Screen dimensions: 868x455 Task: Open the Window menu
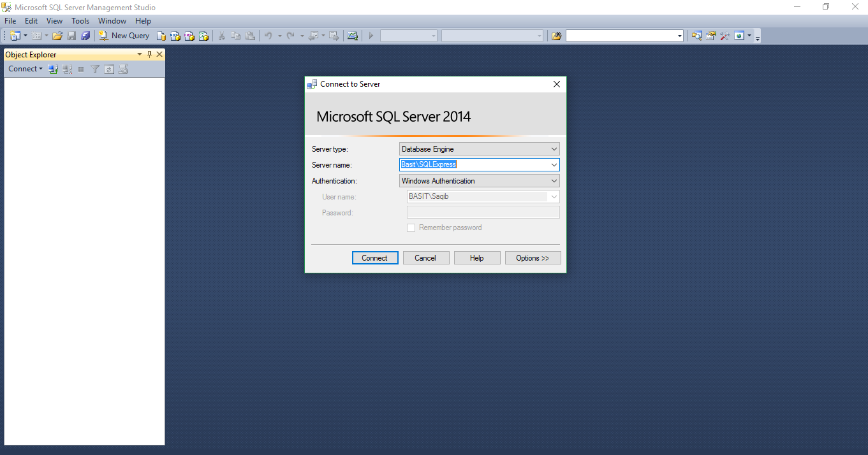112,21
